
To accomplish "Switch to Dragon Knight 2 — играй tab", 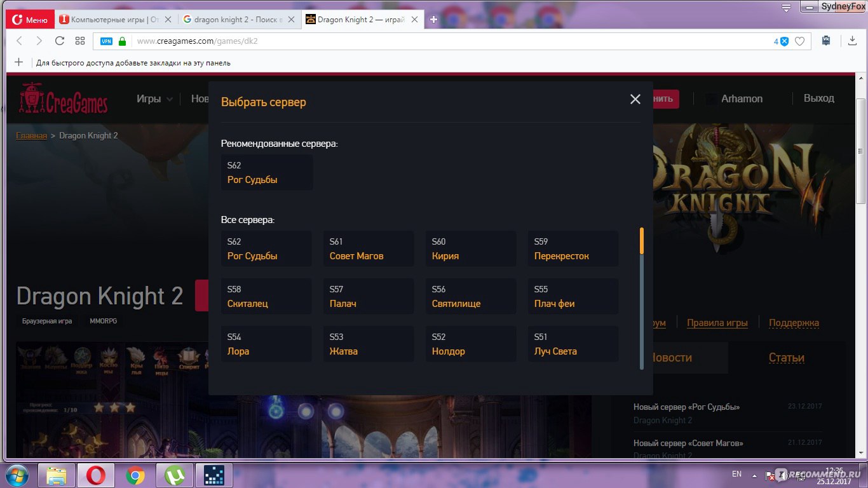I will 362,20.
